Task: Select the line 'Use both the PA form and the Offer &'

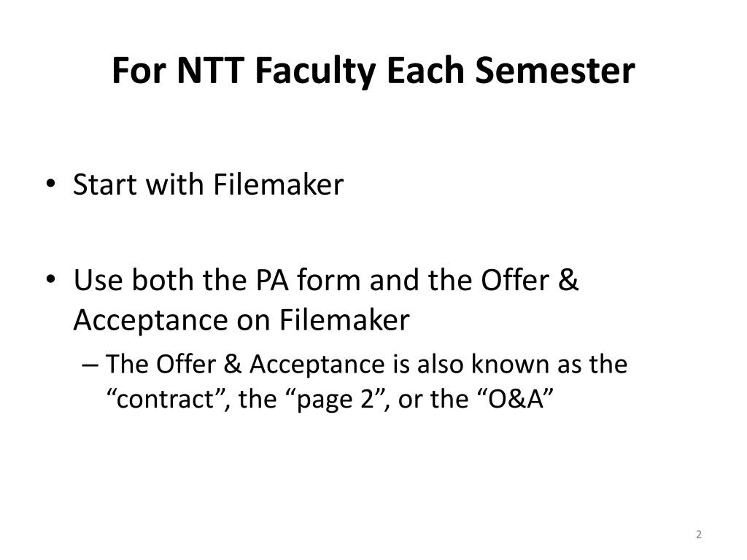Action: [x=326, y=279]
